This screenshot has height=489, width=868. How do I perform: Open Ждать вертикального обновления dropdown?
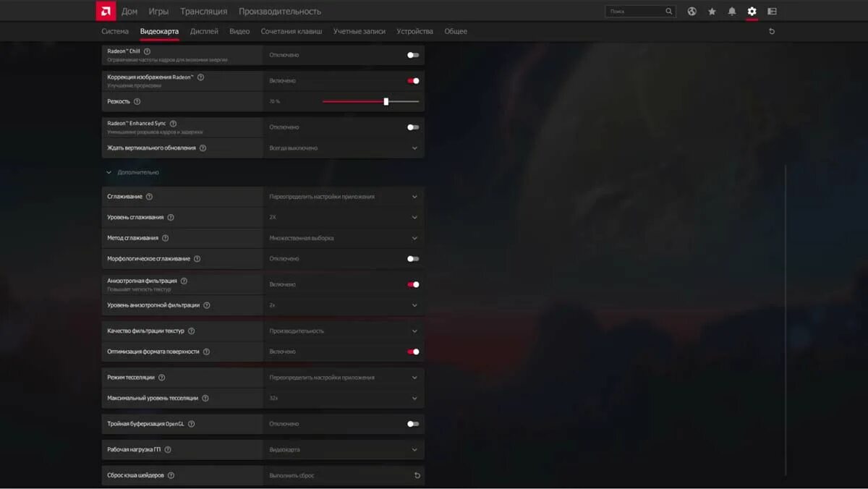344,148
